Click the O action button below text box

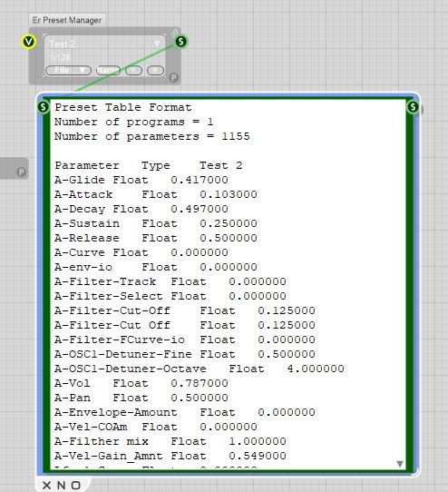[x=75, y=485]
